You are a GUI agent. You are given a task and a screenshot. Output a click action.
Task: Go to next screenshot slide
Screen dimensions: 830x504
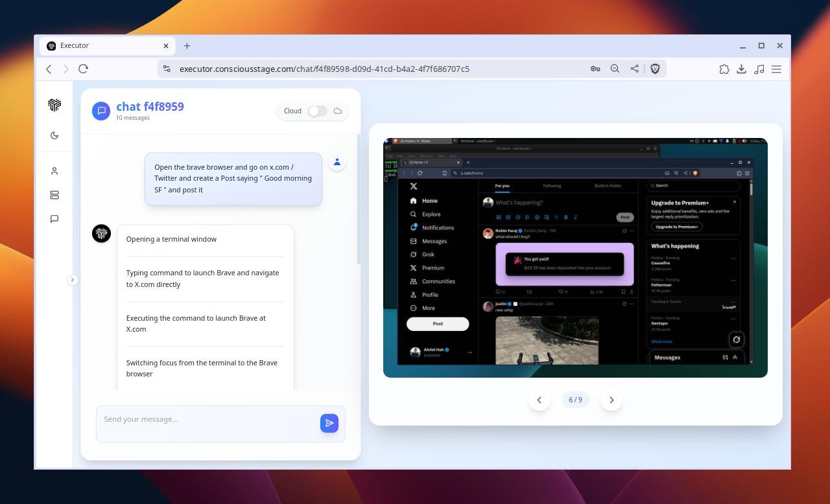(611, 400)
